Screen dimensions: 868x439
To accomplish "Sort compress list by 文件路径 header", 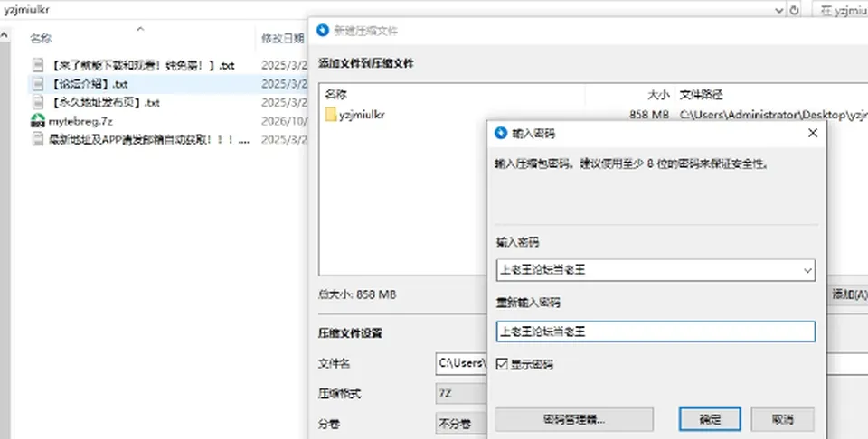I will tap(702, 95).
